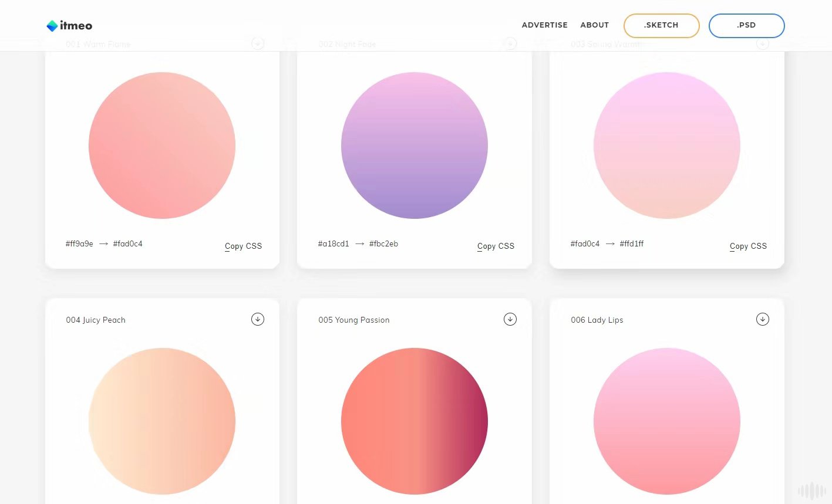Open the ADVERTISE menu link

544,25
